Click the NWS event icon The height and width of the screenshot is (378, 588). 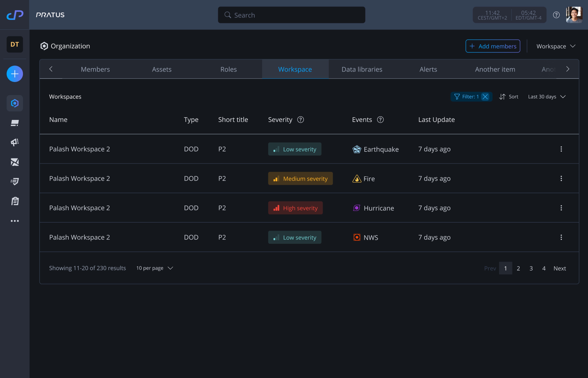click(x=357, y=237)
